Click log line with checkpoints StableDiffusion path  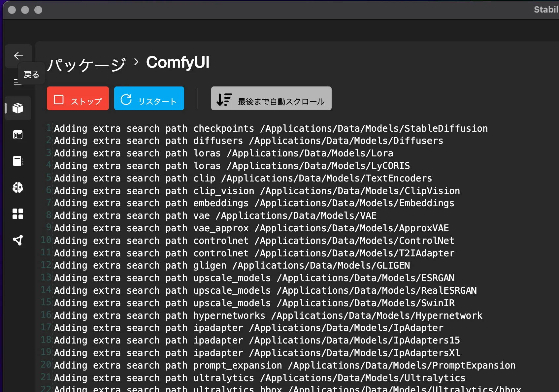pyautogui.click(x=271, y=128)
